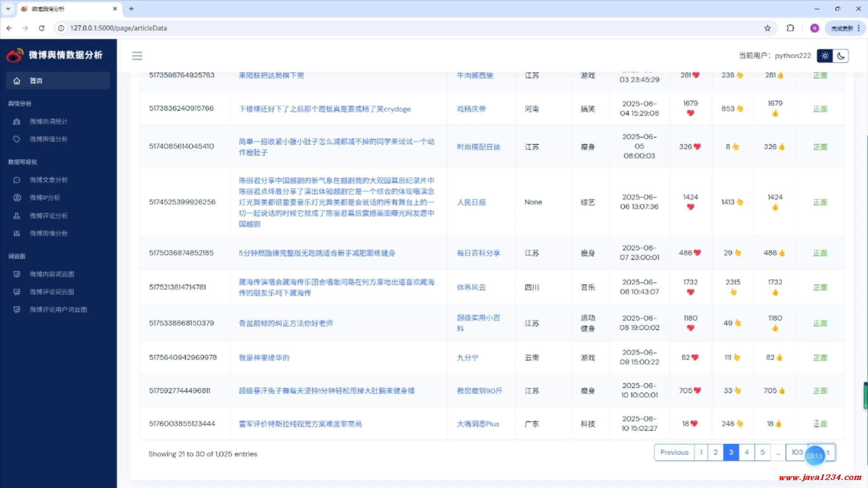Open 微博评论词云图 sidebar item

52,292
